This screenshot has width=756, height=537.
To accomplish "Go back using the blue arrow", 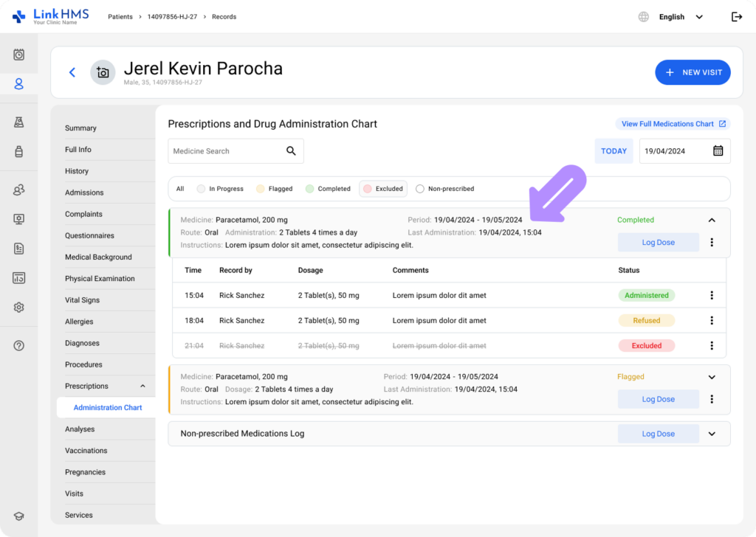I will coord(72,72).
